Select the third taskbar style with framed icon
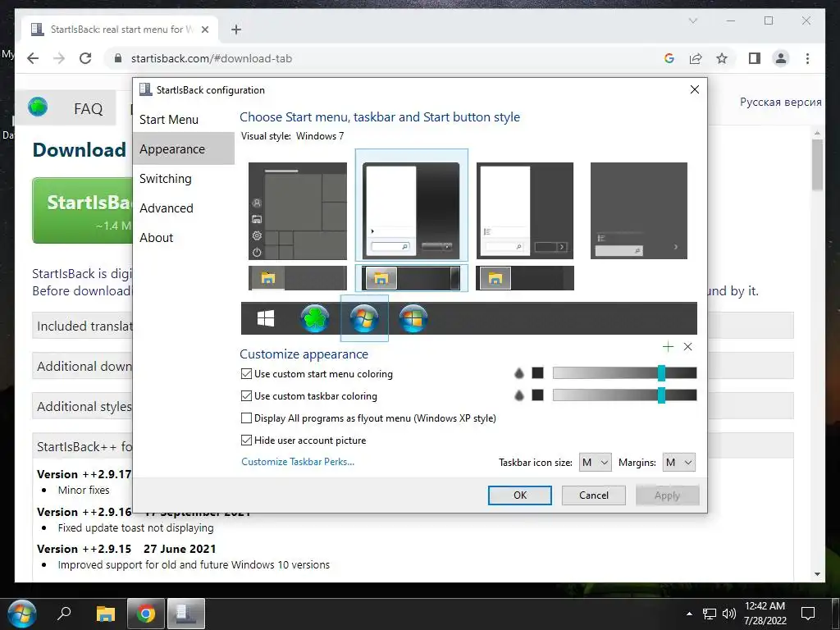840x630 pixels. (524, 278)
